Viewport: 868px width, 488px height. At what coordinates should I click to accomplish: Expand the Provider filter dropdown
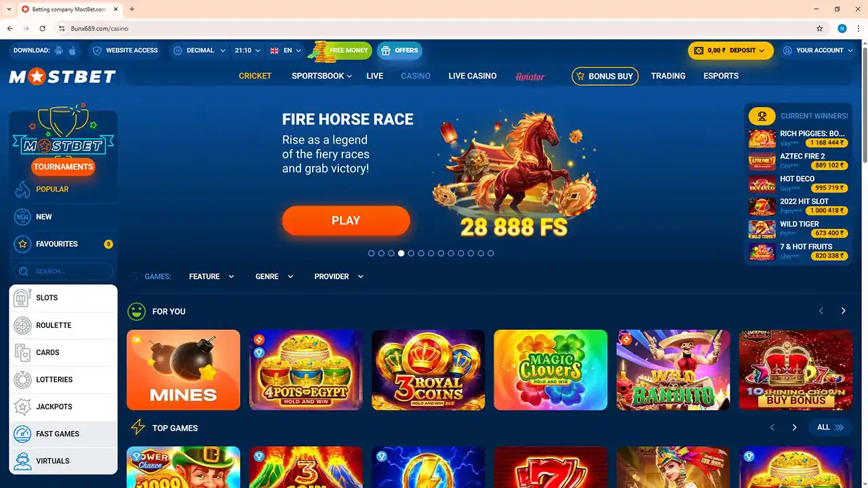[x=338, y=277]
